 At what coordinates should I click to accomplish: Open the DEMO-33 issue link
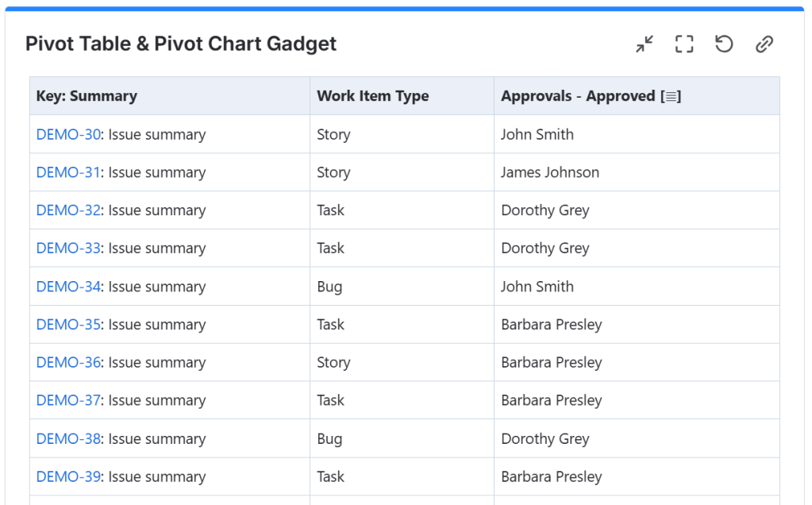pos(68,249)
